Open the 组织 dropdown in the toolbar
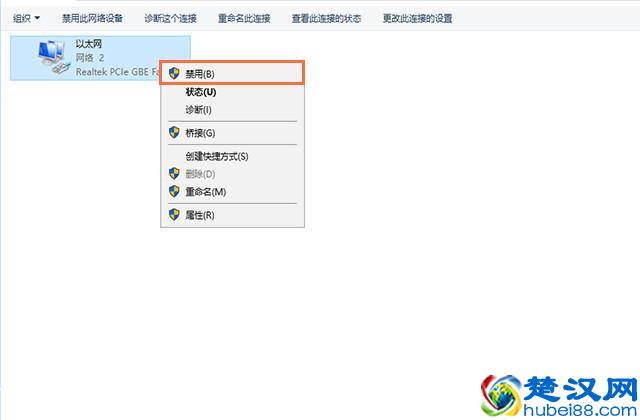The image size is (640, 420). pos(26,18)
